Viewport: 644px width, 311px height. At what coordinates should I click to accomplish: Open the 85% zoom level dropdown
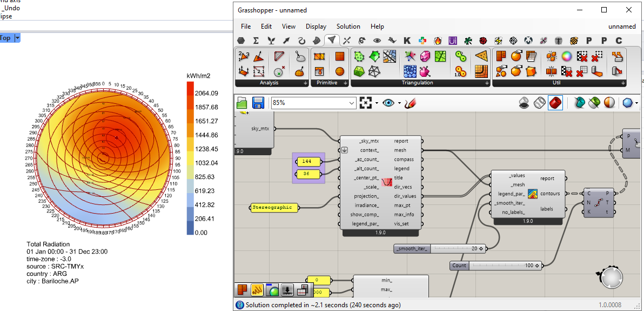point(352,103)
